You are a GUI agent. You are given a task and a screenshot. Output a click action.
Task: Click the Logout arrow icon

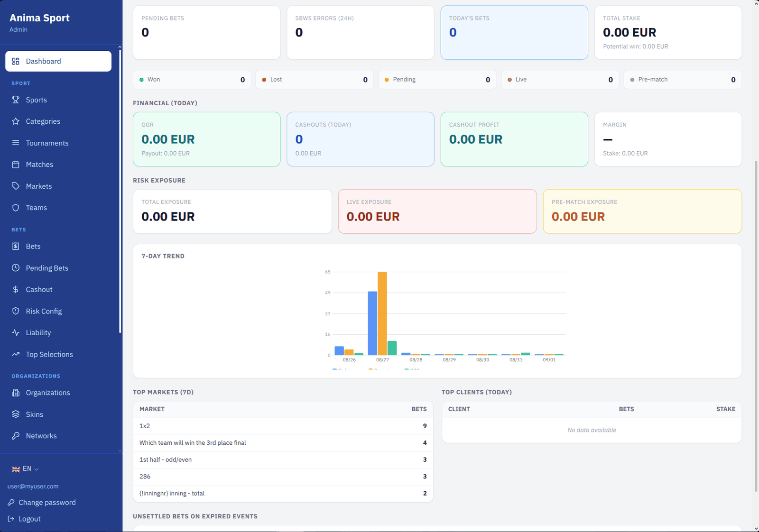point(11,519)
